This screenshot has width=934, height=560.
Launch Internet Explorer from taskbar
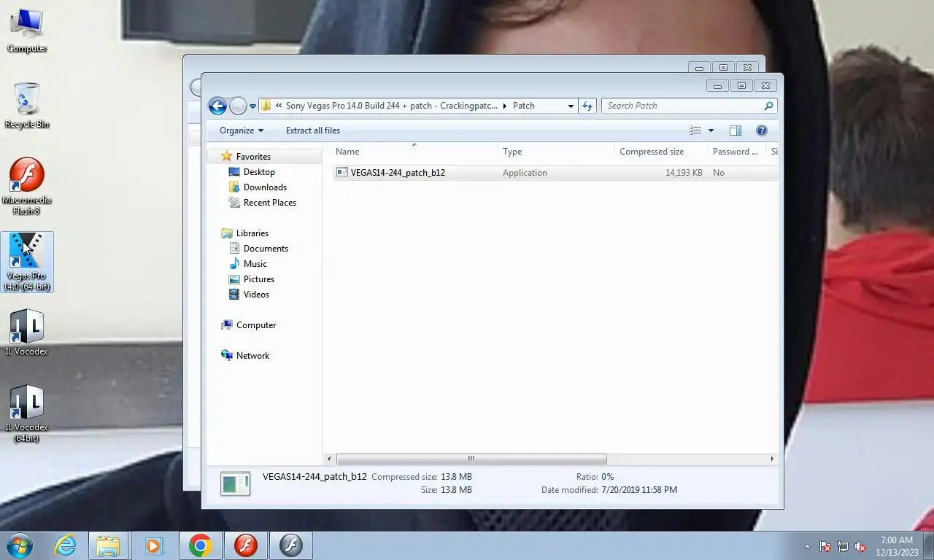[65, 545]
